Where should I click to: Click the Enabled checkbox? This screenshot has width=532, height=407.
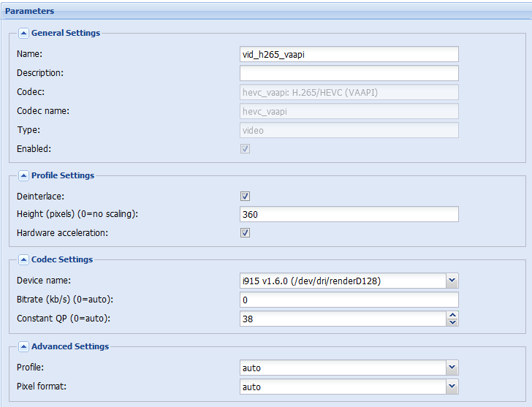(245, 148)
